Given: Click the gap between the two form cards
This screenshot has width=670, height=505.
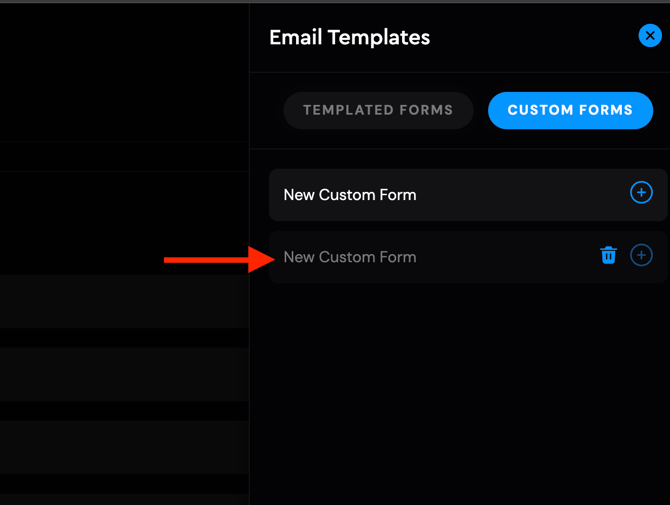Looking at the screenshot, I should click(x=460, y=226).
